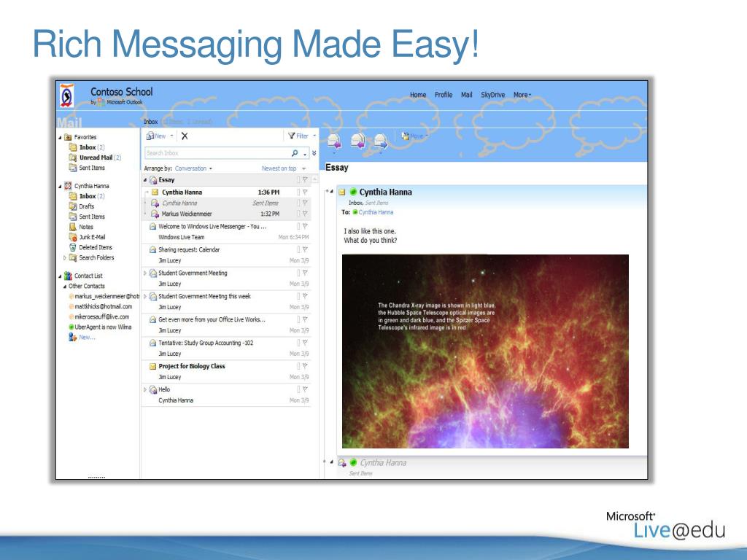Viewport: 747px width, 560px height.
Task: Toggle the flag on the Essay conversation row
Action: coord(305,179)
